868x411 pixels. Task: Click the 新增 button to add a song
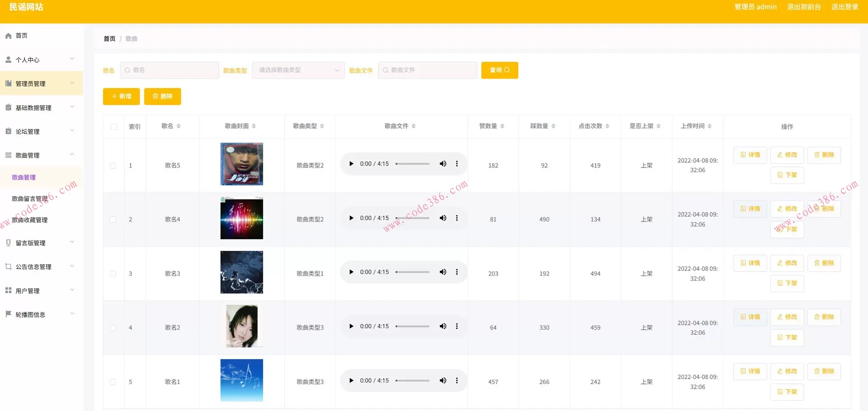[x=121, y=96]
